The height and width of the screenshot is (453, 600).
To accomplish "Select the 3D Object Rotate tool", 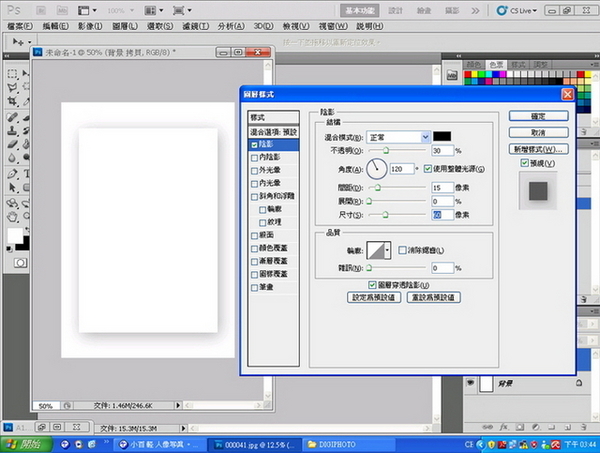I will pyautogui.click(x=12, y=203).
